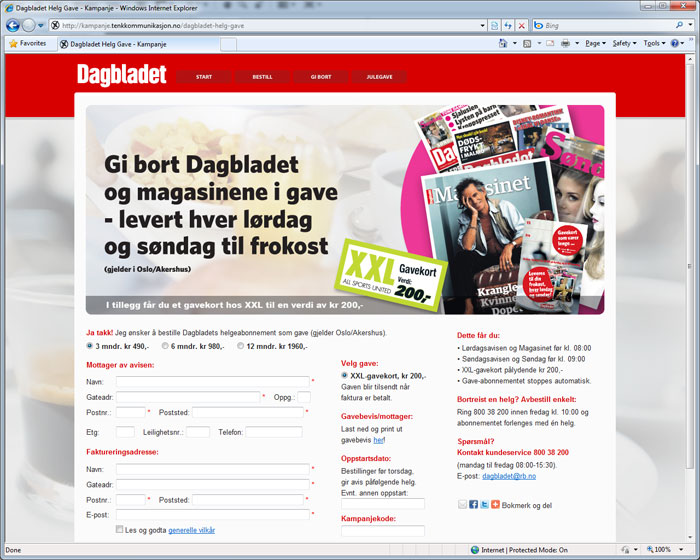This screenshot has width=700, height=560.
Task: Click the security padlock icon in status bar
Action: [x=626, y=550]
